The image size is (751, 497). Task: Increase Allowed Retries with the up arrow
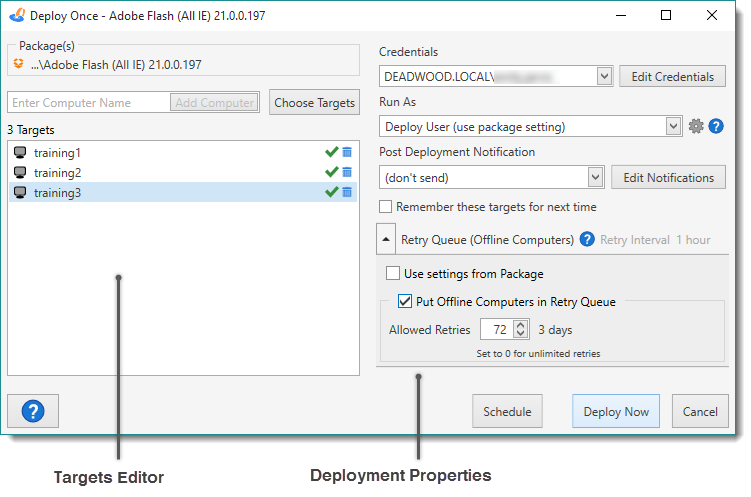pos(521,325)
